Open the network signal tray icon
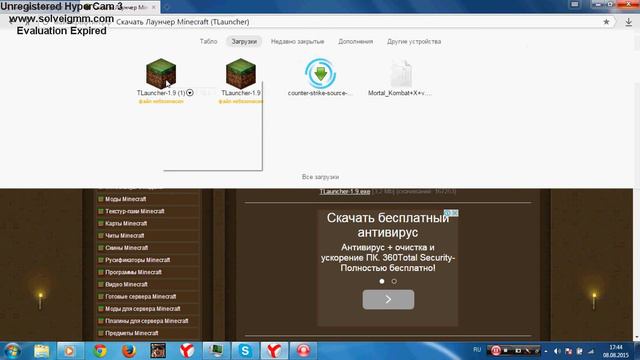Screen dimensions: 640x360 (x=591, y=351)
